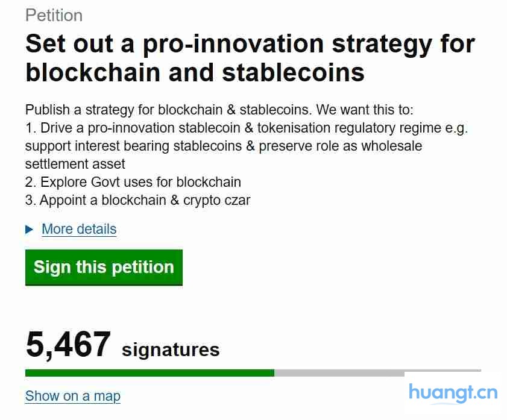Click the 'Drive a pro-innovation stablecoin' line

[x=246, y=128]
